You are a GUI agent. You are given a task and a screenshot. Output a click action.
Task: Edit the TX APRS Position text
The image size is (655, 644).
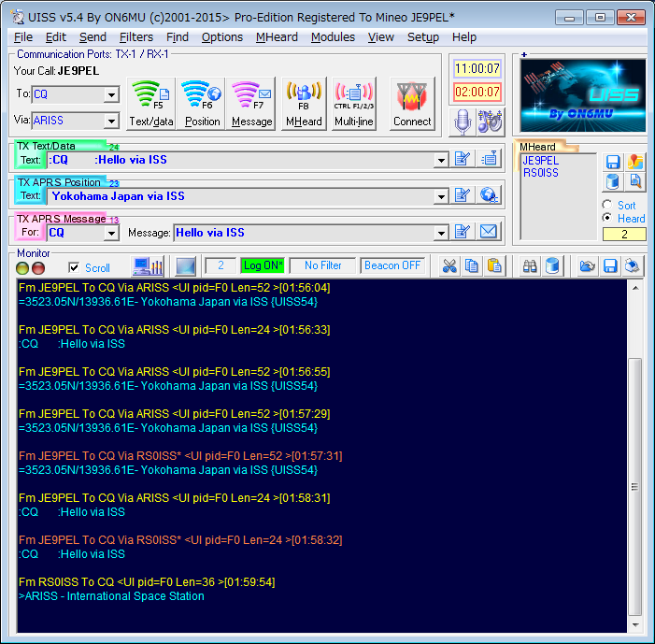click(463, 195)
